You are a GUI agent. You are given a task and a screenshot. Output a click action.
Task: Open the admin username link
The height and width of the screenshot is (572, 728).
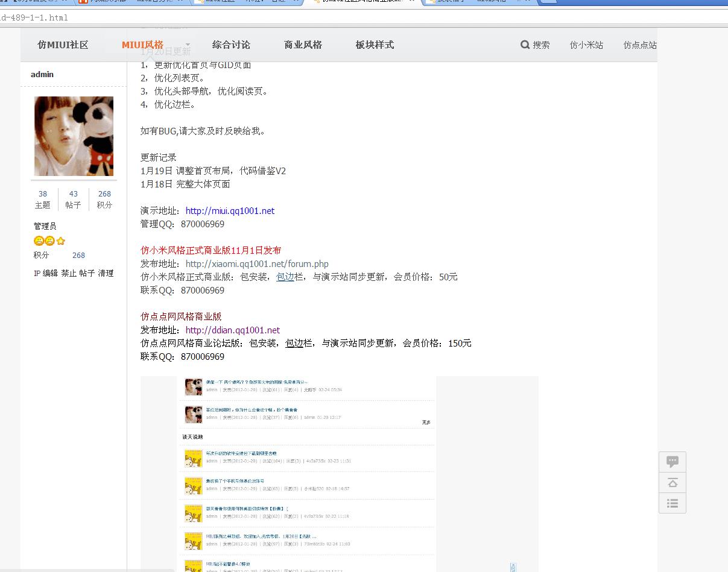(42, 74)
